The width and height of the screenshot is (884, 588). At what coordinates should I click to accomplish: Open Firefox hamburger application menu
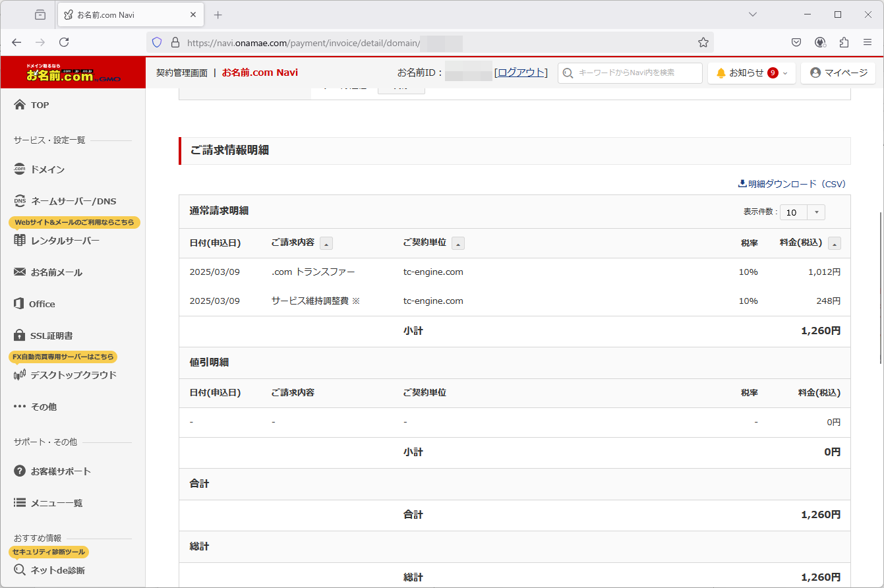[x=868, y=42]
